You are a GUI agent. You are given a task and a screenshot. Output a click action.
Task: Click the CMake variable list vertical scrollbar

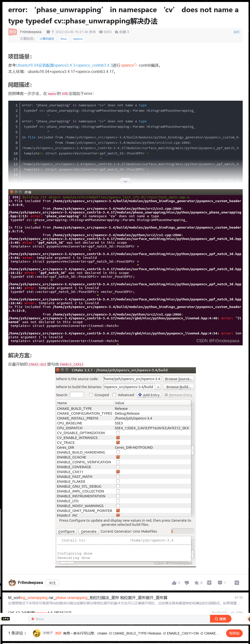coord(193,458)
